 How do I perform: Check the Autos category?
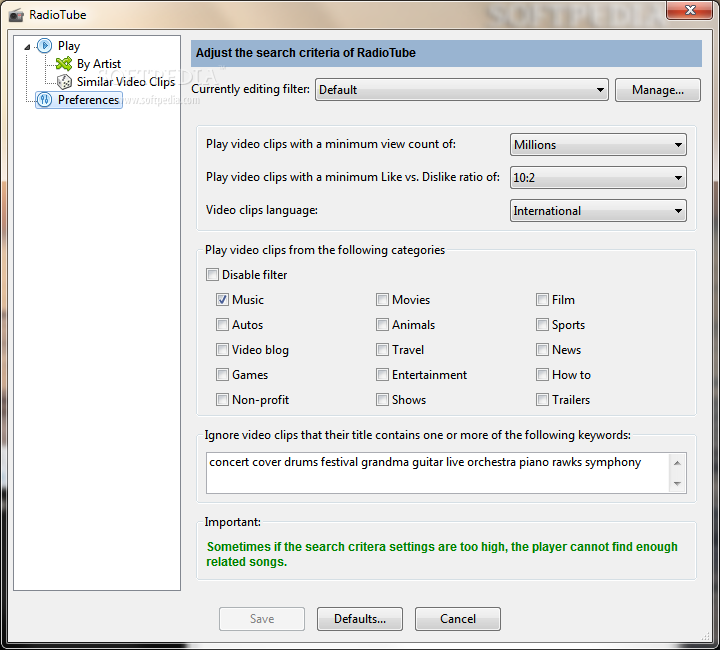pyautogui.click(x=222, y=325)
